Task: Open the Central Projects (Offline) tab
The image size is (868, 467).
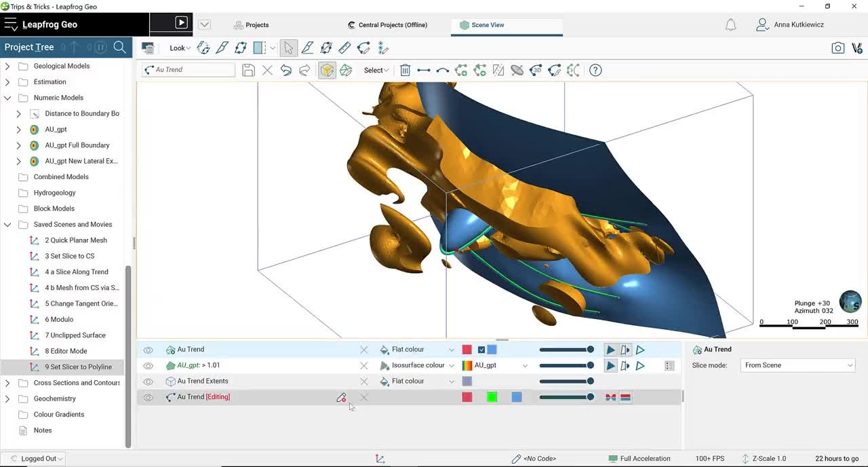Action: tap(387, 25)
